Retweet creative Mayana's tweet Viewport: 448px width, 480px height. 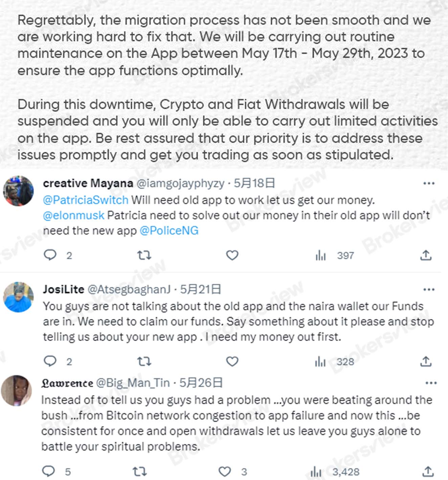144,255
